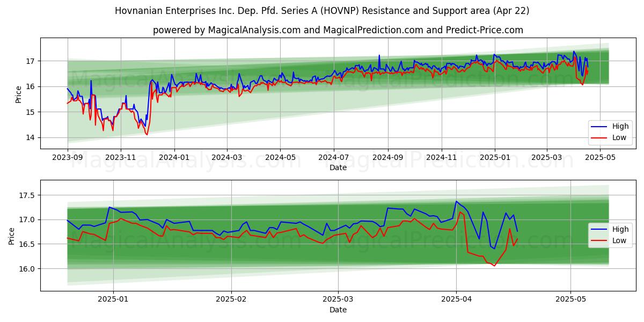Click the 2023-11 tick label
Screen dimensions: 644x322
pyautogui.click(x=120, y=157)
